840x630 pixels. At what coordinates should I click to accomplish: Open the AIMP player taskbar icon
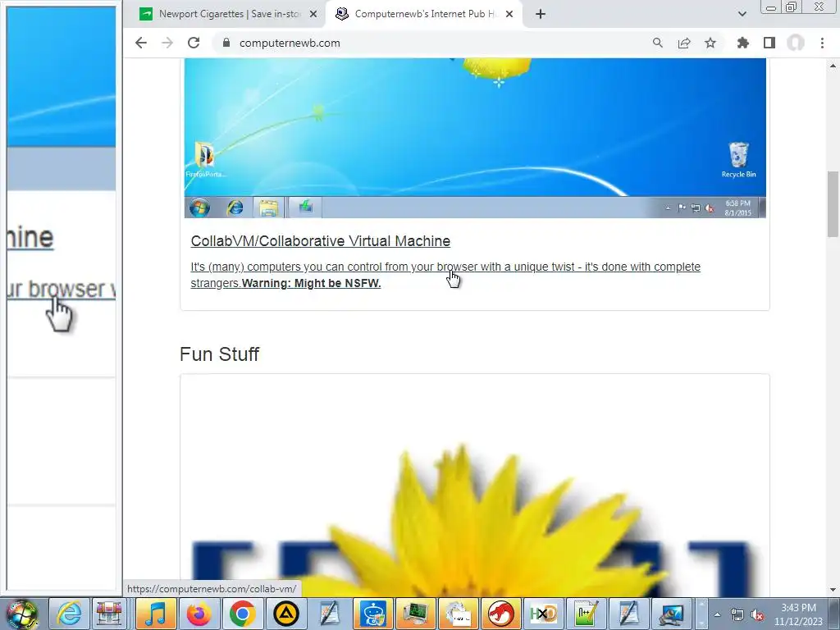click(285, 614)
